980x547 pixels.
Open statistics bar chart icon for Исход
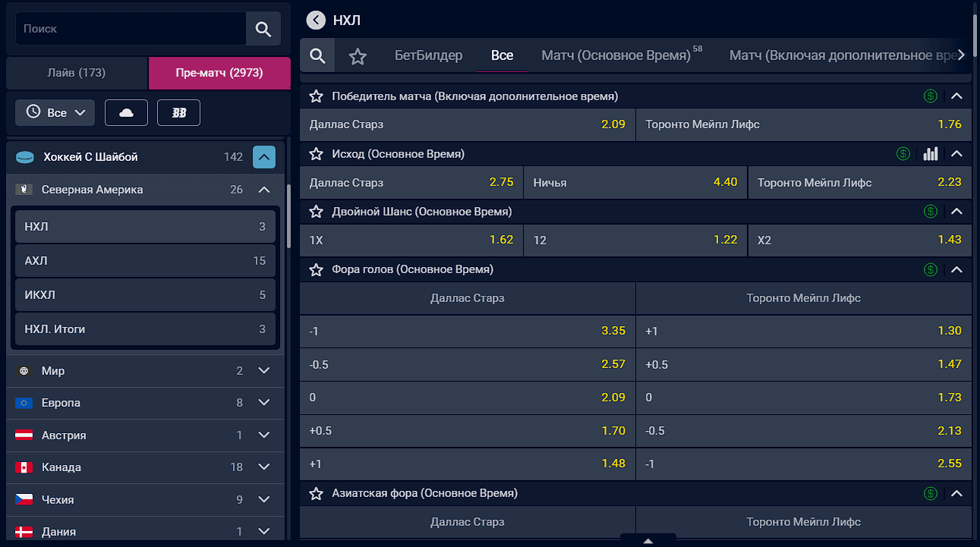coord(931,154)
